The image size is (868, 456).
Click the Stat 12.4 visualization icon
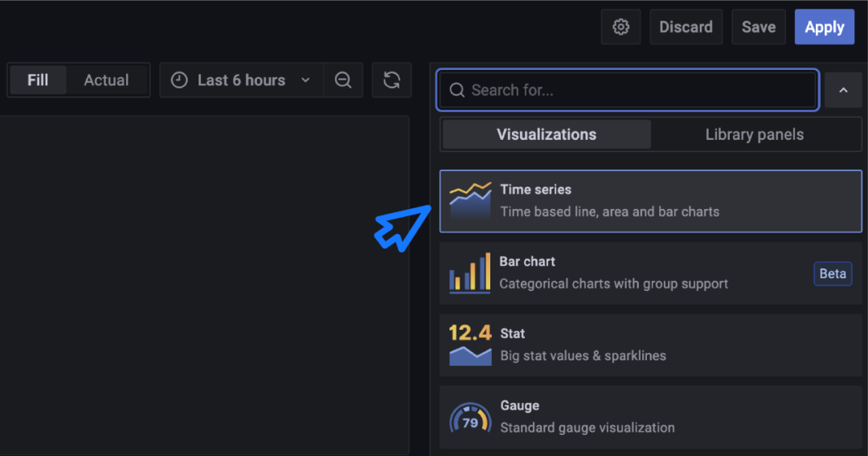[x=470, y=344]
